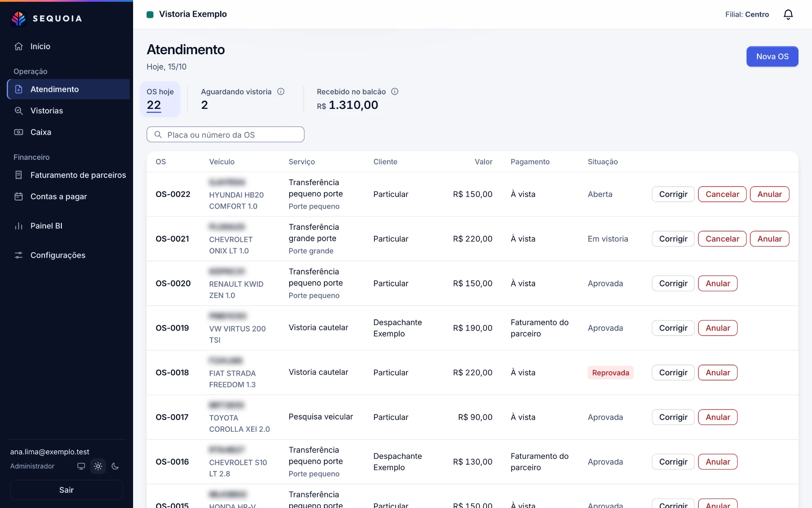Image resolution: width=812 pixels, height=508 pixels.
Task: Open Painel BI
Action: click(68, 226)
